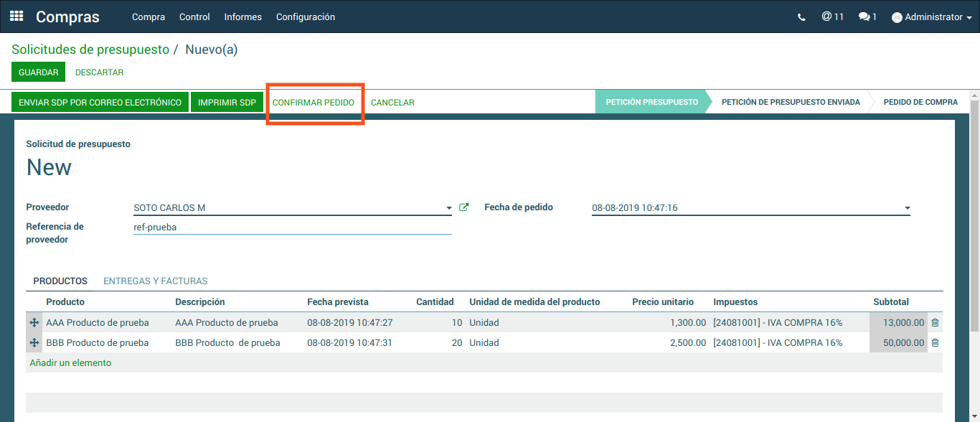Viewport: 980px width, 422px height.
Task: Click drag handle of BBB product row
Action: point(34,343)
